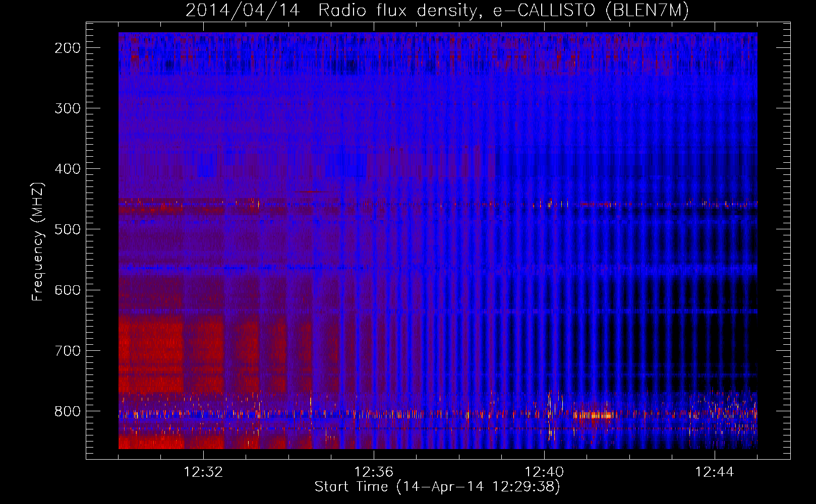The height and width of the screenshot is (504, 816).
Task: Click the 500 frequency tick label
Action: 68,229
